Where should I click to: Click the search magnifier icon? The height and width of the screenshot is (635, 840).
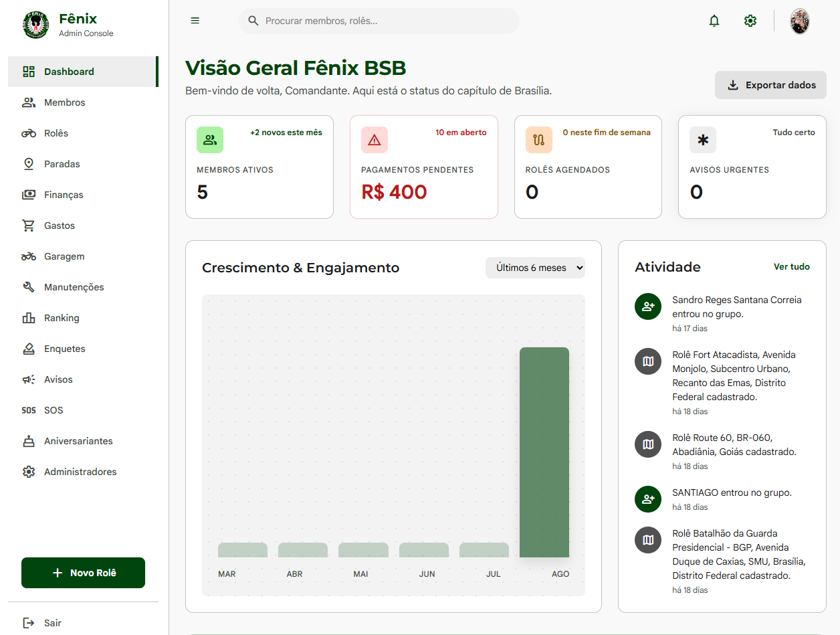(x=253, y=21)
